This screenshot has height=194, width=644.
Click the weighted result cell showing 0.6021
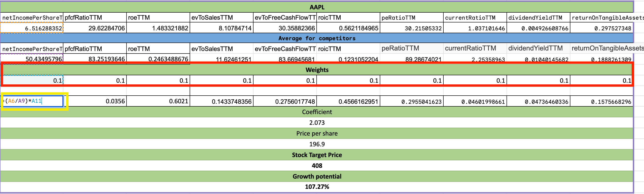158,101
